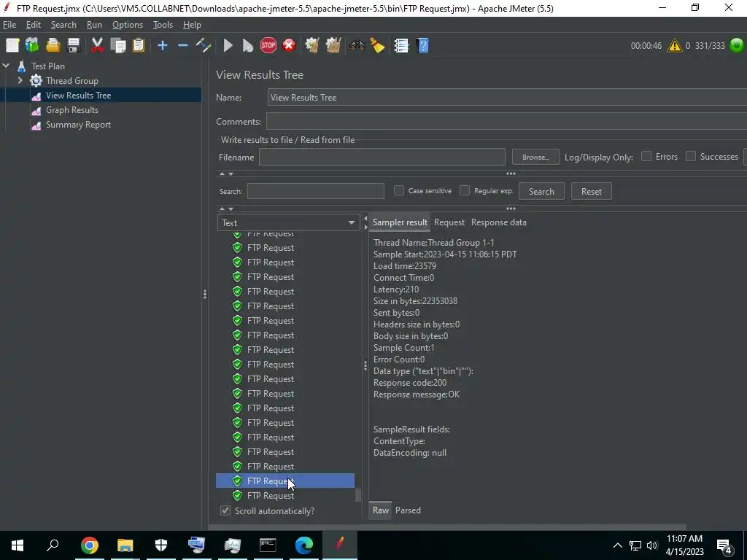Open Microsoft Edge from the taskbar
The image size is (747, 560).
tap(303, 545)
